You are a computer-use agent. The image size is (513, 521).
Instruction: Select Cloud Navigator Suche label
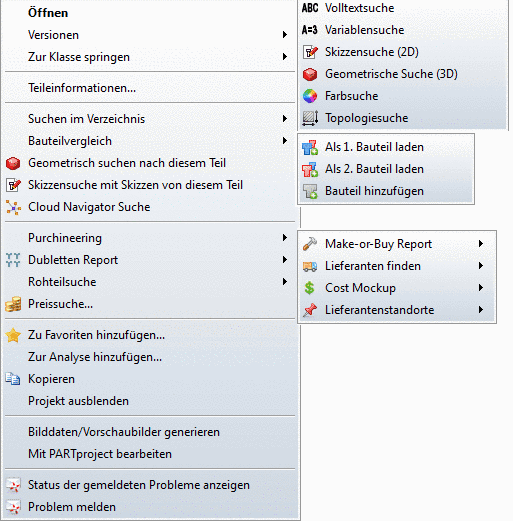pos(89,207)
